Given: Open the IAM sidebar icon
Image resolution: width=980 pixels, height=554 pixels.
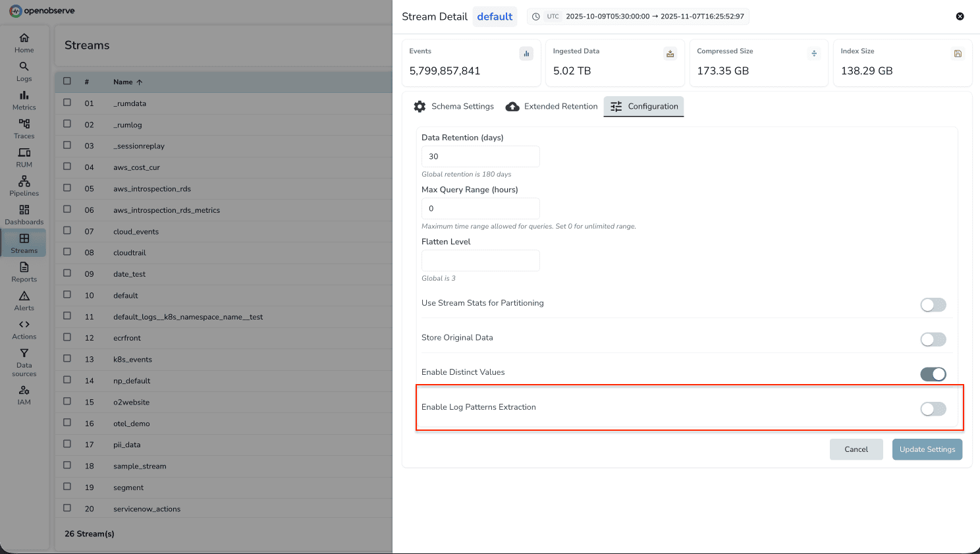Looking at the screenshot, I should (x=24, y=391).
